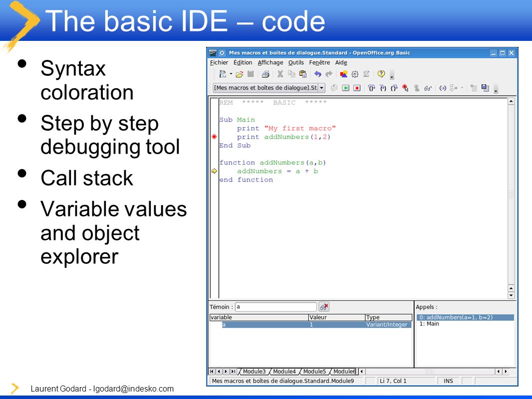This screenshot has height=399, width=532.
Task: Switch to the Module6 tab
Action: tap(343, 371)
